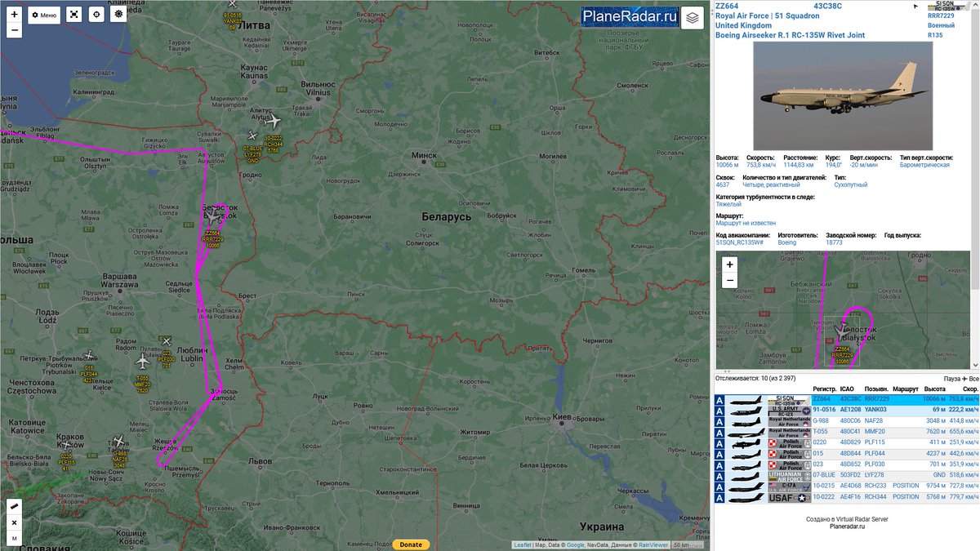The height and width of the screenshot is (551, 980).
Task: Click the Lithuanian Air Force operator flag
Action: 789,475
